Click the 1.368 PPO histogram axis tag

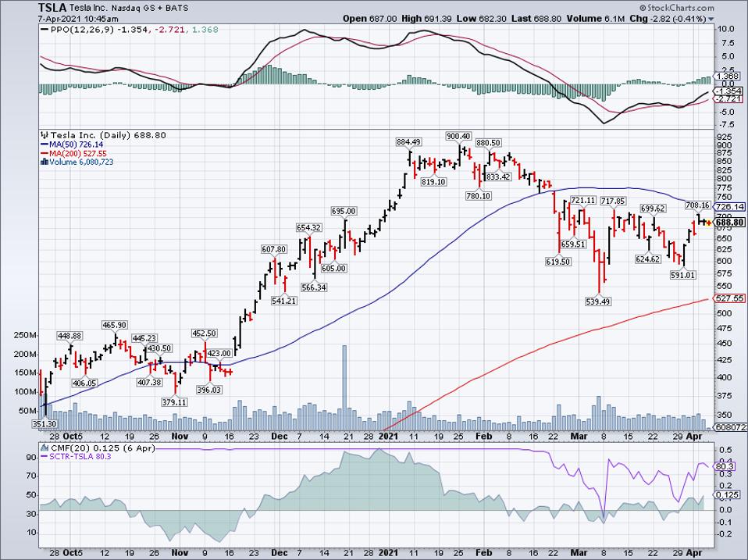(x=727, y=77)
